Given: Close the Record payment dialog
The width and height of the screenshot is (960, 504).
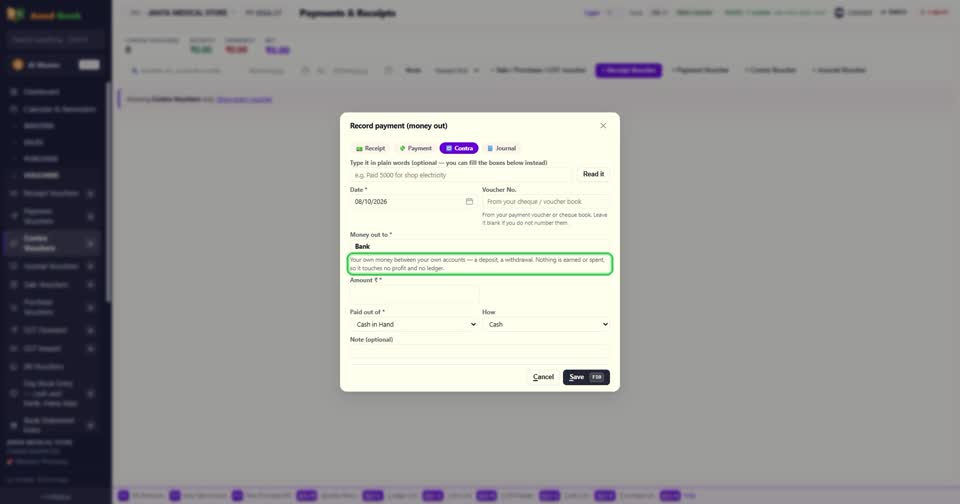Looking at the screenshot, I should 603,126.
